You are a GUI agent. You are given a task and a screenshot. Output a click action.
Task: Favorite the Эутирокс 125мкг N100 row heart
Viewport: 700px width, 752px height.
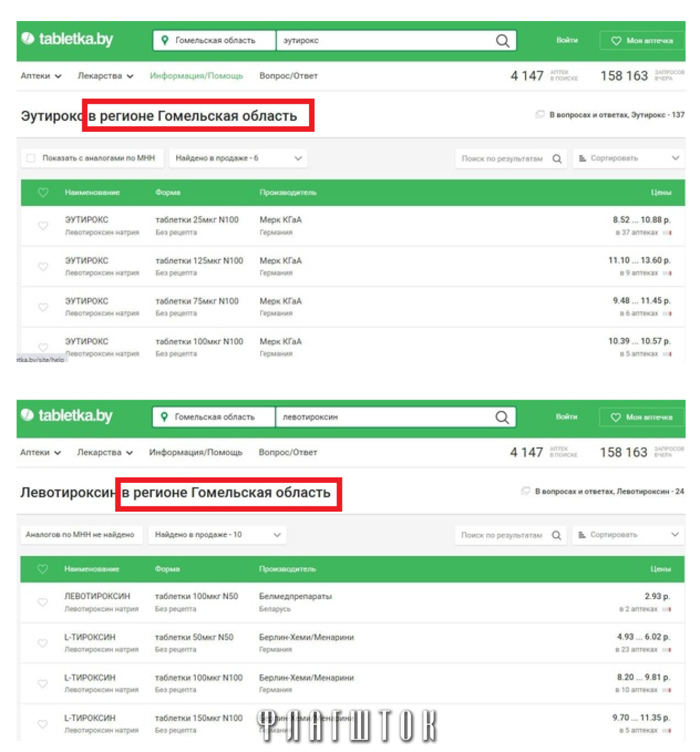tap(43, 267)
